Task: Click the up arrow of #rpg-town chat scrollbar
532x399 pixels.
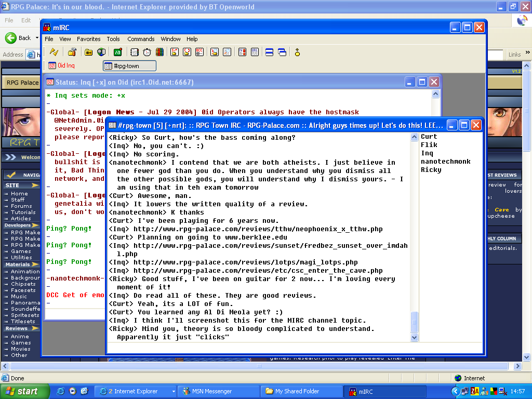Action: (x=414, y=137)
